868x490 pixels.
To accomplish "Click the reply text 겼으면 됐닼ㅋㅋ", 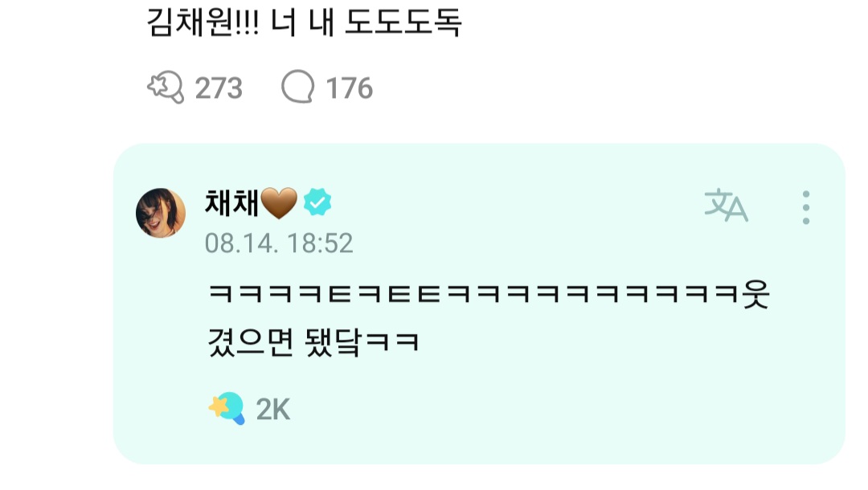I will pyautogui.click(x=313, y=341).
